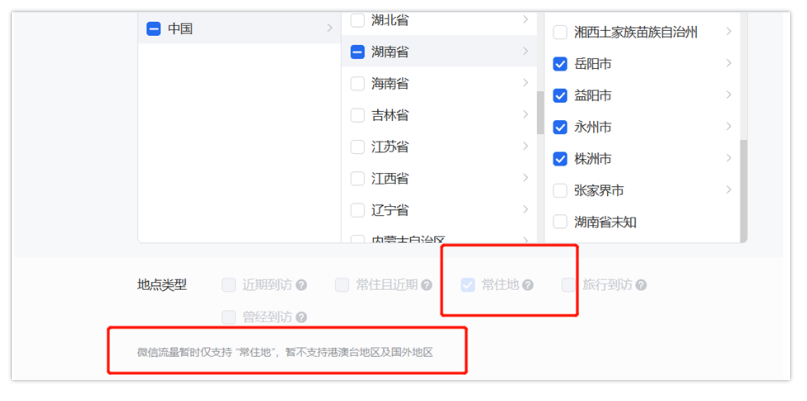
Task: Check the 江苏省 checkbox
Action: click(x=358, y=147)
